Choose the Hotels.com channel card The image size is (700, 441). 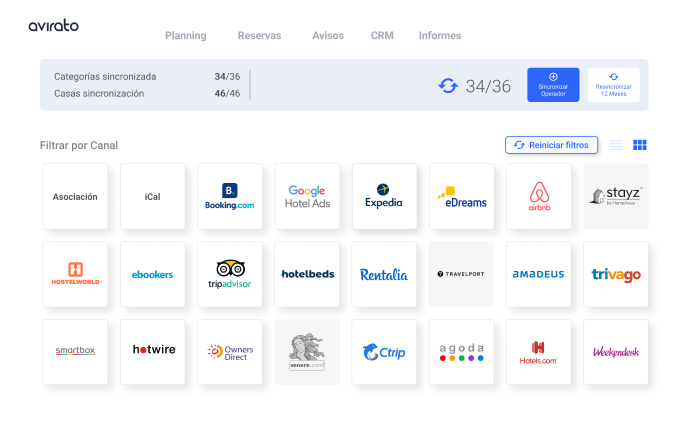pos(539,352)
